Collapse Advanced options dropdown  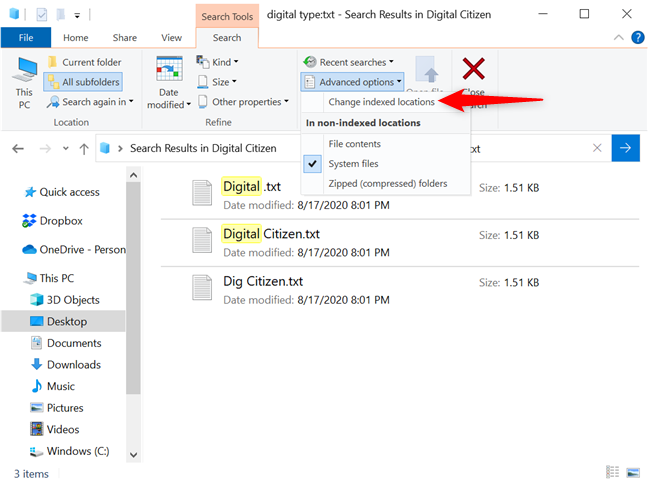coord(353,82)
